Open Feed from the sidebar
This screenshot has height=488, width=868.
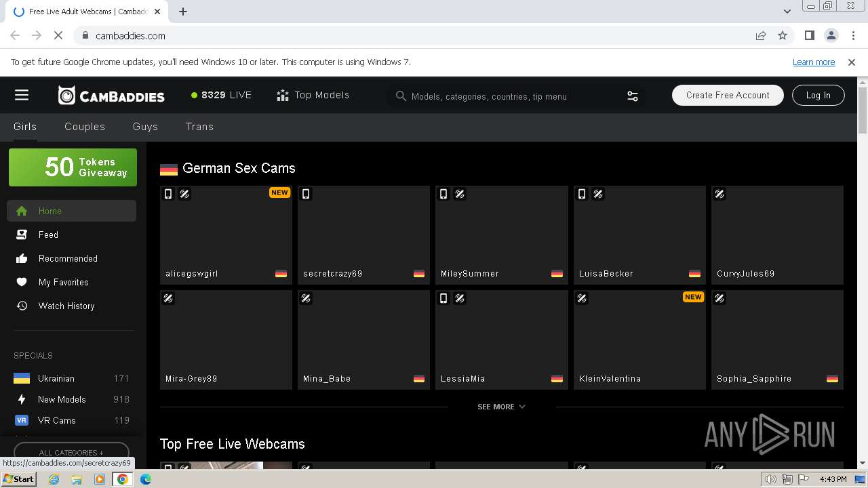pos(71,235)
